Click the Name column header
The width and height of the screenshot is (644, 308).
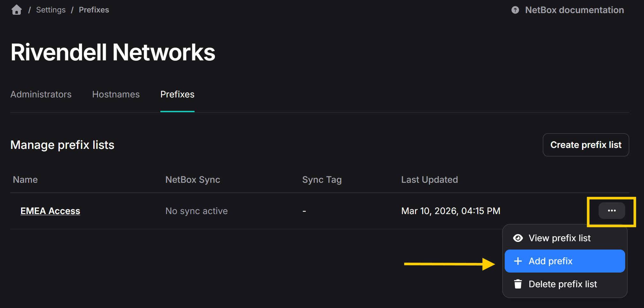25,180
